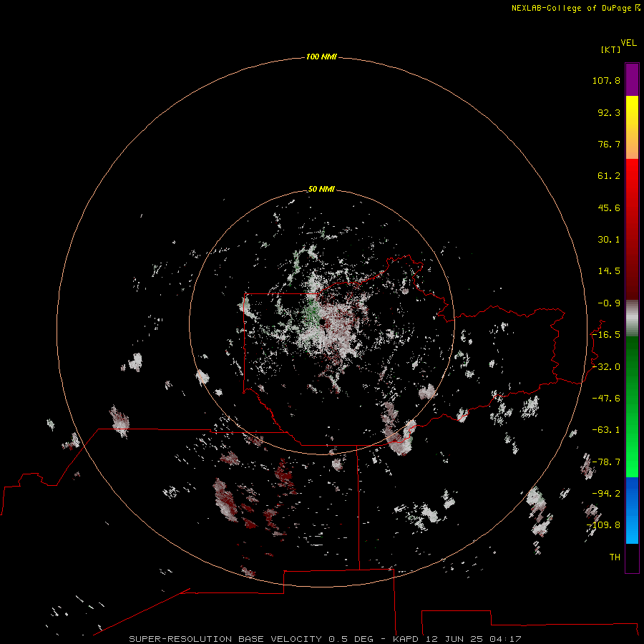Click the green segment of the color bar
644x644 pixels.
[632, 406]
